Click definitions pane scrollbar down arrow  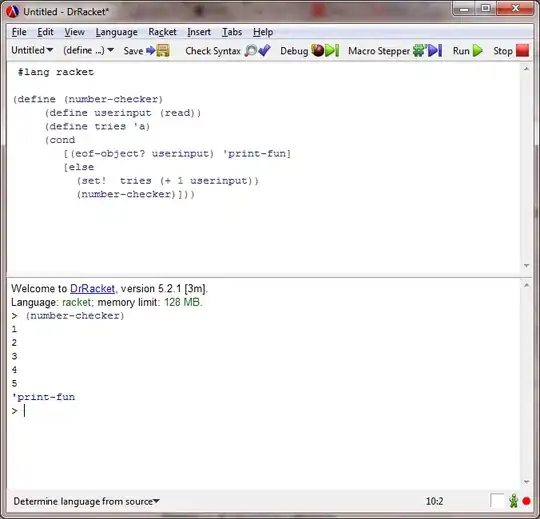click(x=526, y=266)
